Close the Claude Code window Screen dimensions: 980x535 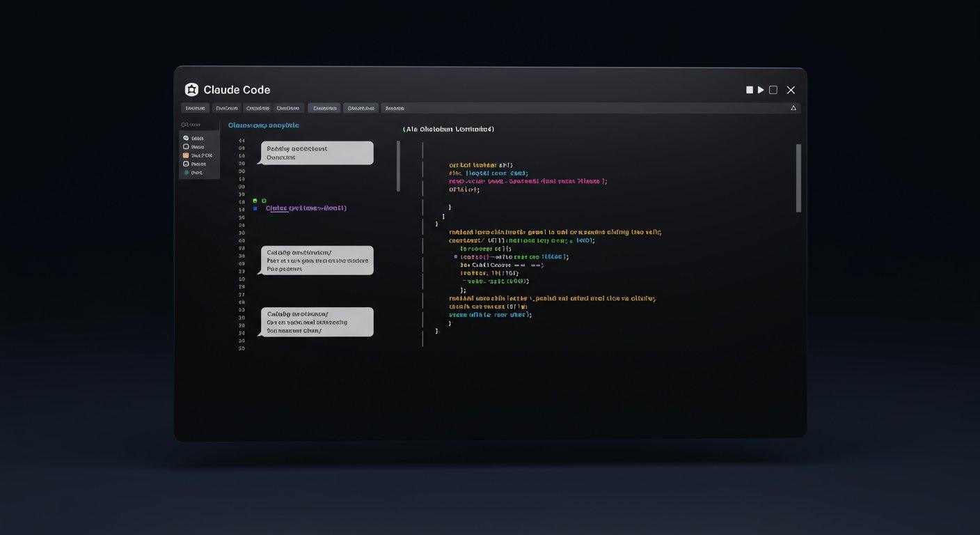pyautogui.click(x=791, y=90)
